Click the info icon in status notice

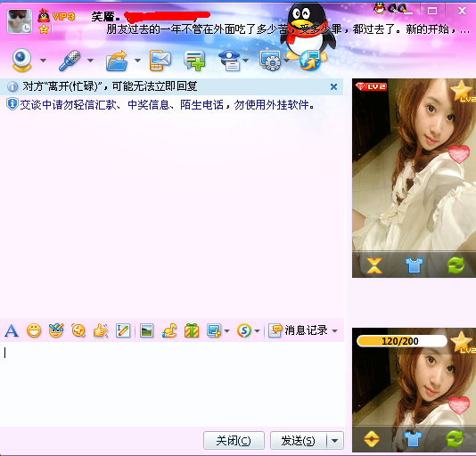(12, 86)
